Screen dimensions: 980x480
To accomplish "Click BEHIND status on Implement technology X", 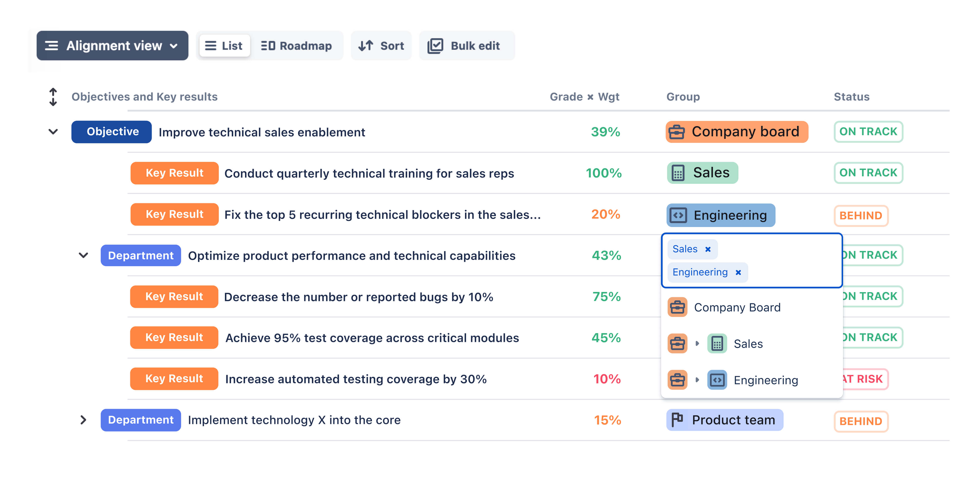I will pos(860,421).
